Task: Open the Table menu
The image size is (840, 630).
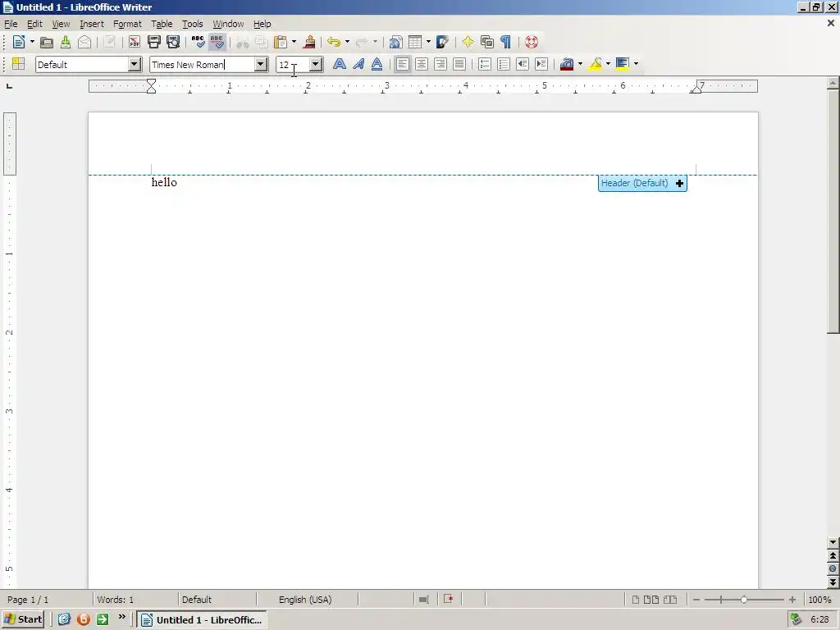Action: (162, 24)
